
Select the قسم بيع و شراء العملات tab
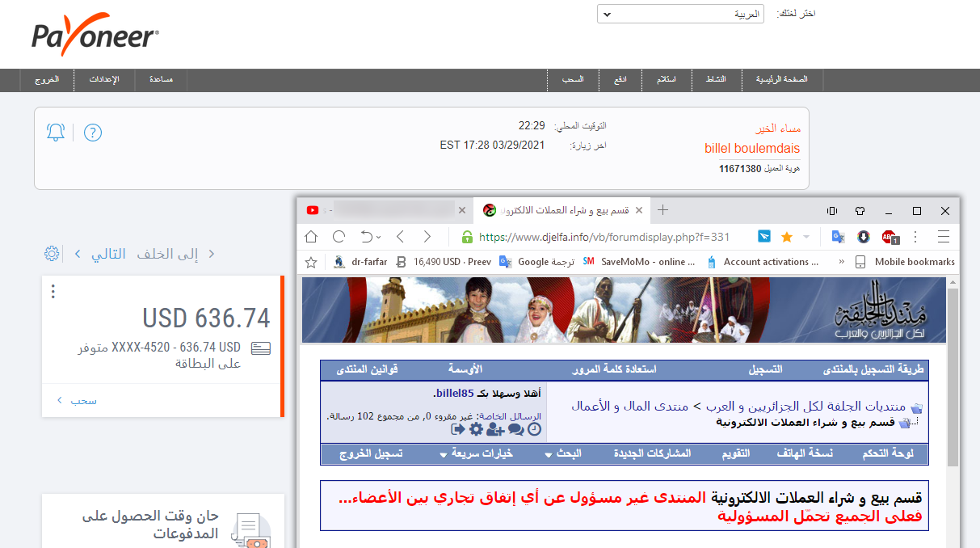pyautogui.click(x=562, y=210)
